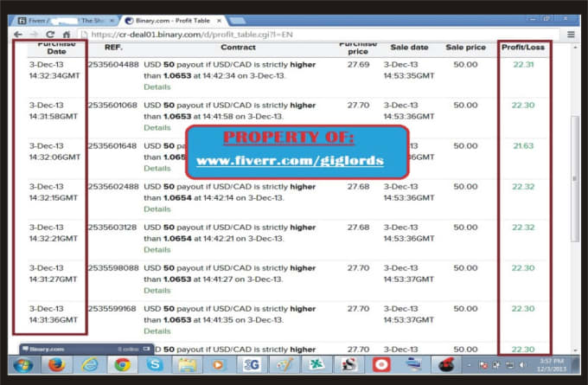The height and width of the screenshot is (385, 588).
Task: Open Details for contract 2535604488
Action: click(157, 87)
